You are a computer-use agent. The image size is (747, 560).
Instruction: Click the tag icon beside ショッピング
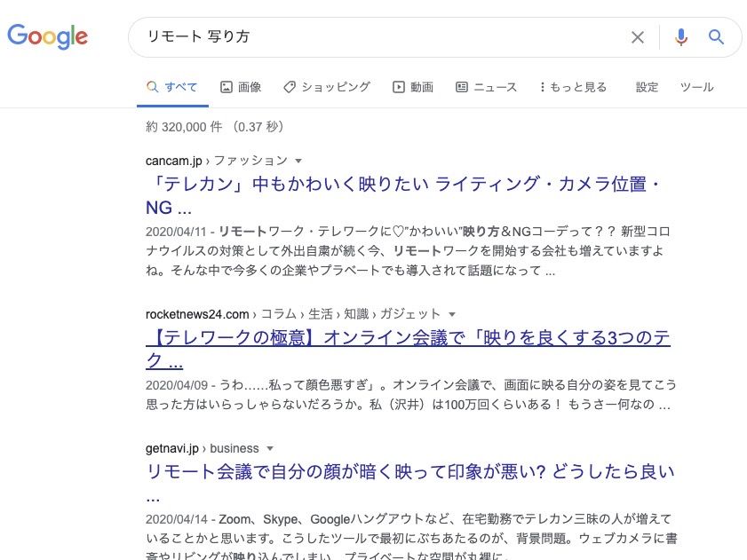coord(290,87)
